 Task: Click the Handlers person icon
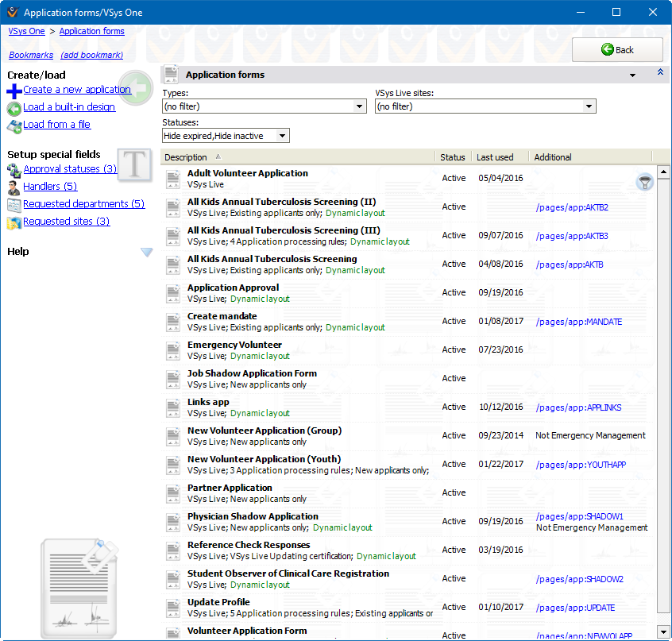point(14,187)
